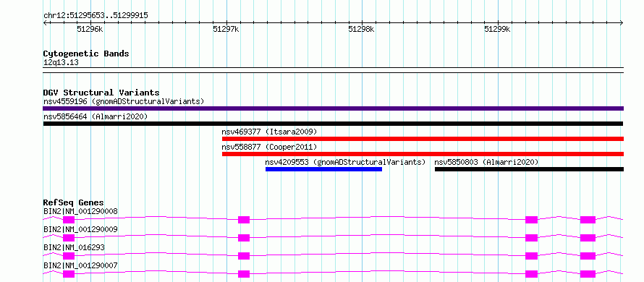
Task: Click the RefSeq Genes track title
Action: coord(74,202)
